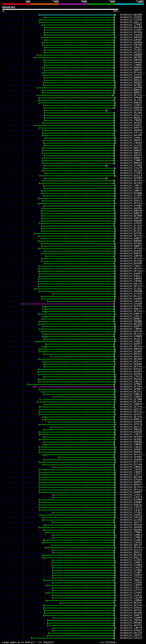Select hit label UniRef100_B1VVE2
The width and height of the screenshot is (146, 644).
pyautogui.click(x=131, y=306)
